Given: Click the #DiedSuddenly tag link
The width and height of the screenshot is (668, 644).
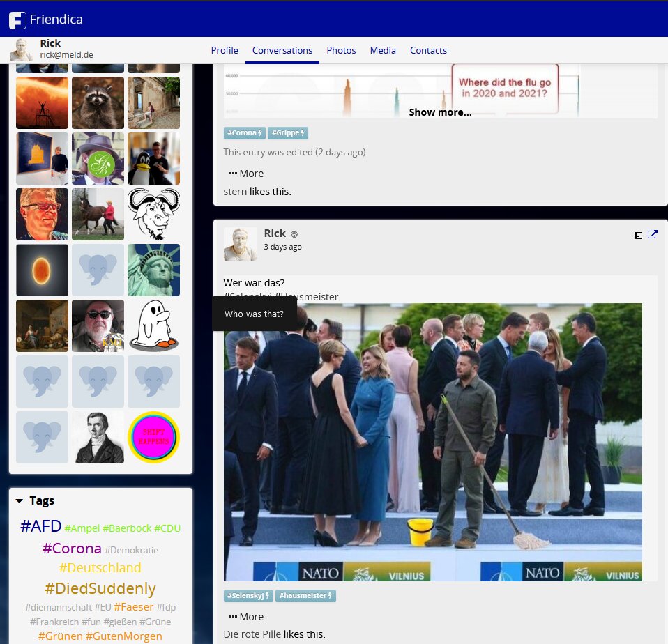Looking at the screenshot, I should tap(100, 588).
